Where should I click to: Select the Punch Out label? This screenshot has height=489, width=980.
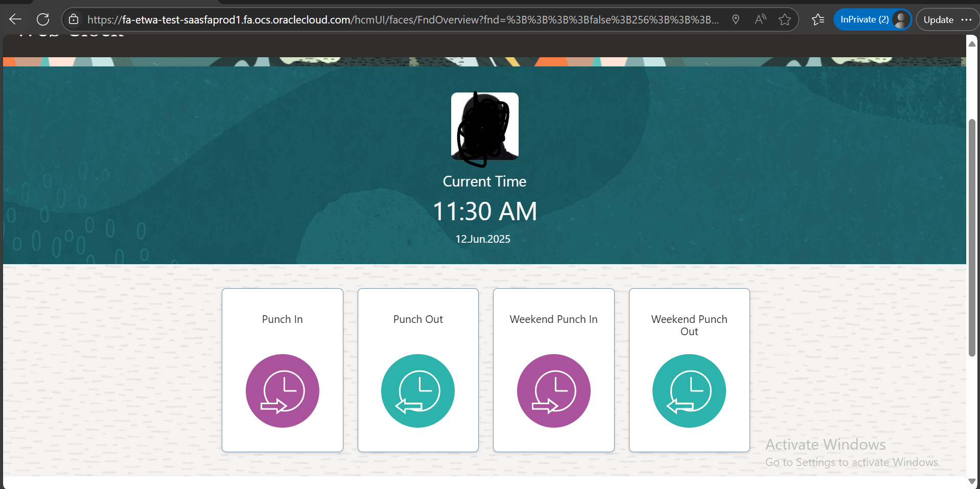click(418, 319)
